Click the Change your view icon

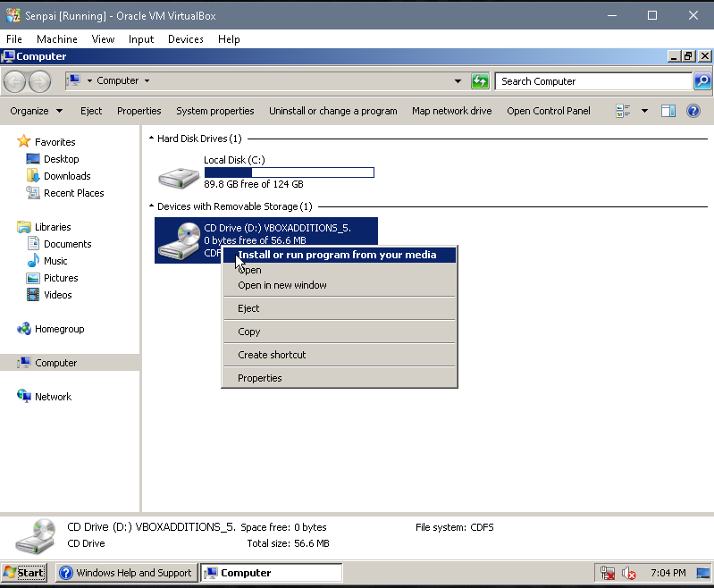tap(623, 111)
